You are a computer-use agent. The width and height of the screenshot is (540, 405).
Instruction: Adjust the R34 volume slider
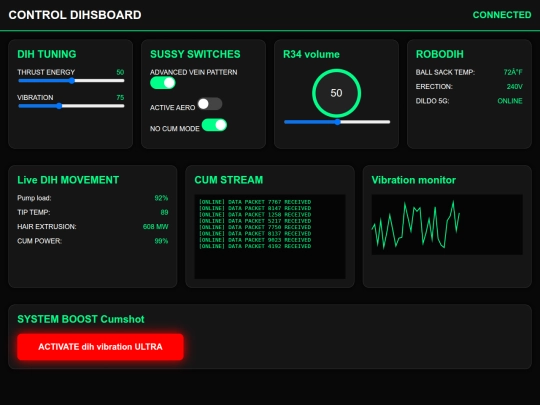pyautogui.click(x=337, y=122)
